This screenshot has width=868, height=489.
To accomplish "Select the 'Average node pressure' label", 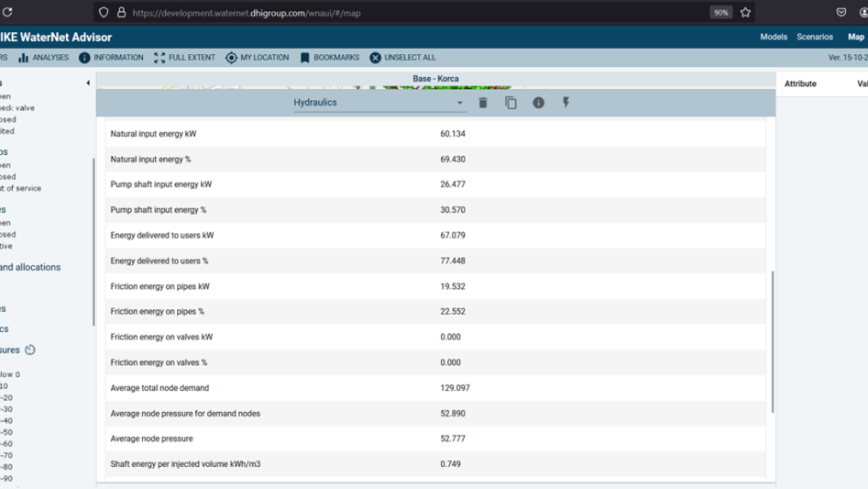I will click(x=151, y=439).
